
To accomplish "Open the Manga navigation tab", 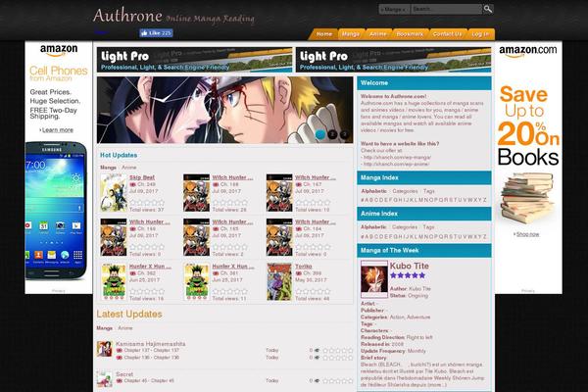I will (351, 34).
